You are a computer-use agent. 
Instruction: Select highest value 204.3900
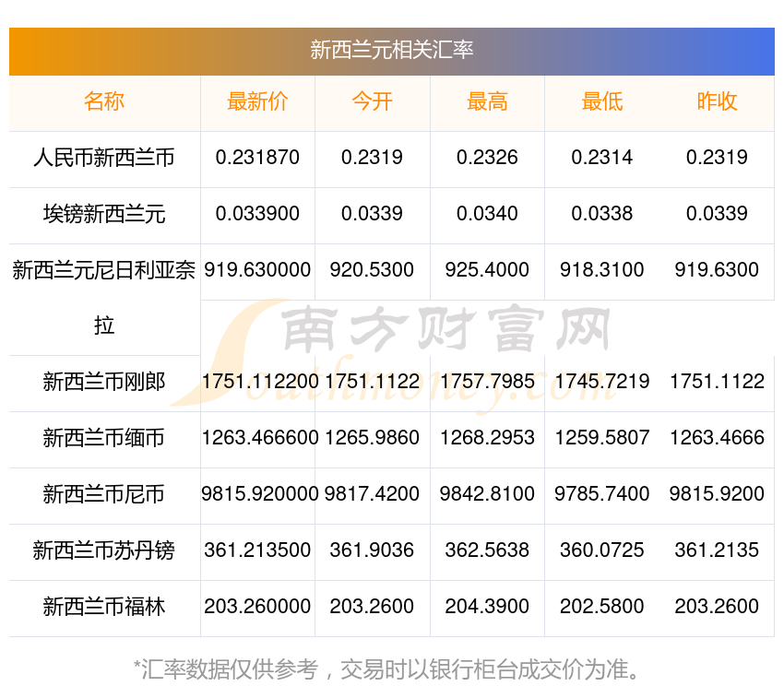click(487, 607)
